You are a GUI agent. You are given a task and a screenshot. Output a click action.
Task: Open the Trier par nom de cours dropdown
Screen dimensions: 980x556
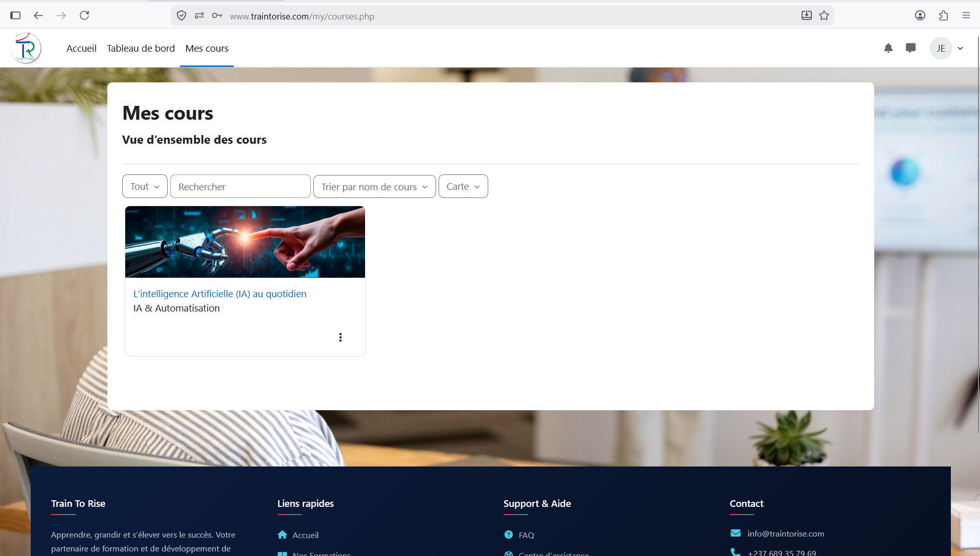[x=375, y=186]
